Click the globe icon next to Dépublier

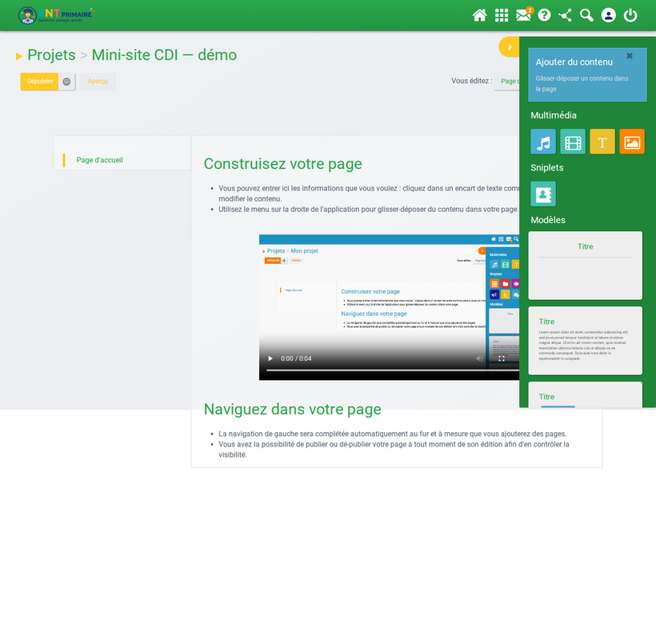pos(66,82)
